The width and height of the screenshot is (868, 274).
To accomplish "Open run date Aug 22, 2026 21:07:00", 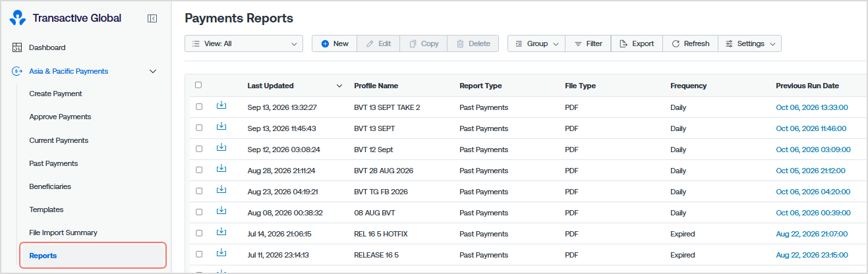I will pyautogui.click(x=812, y=234).
